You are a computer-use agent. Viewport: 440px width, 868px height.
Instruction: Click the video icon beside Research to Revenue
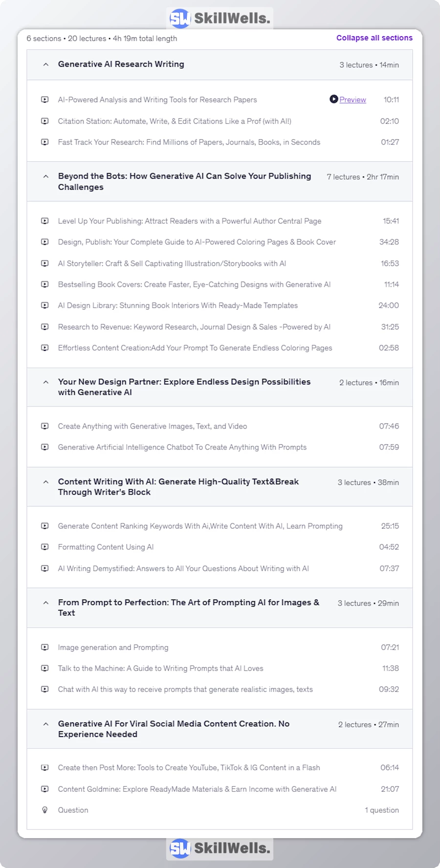pos(45,327)
